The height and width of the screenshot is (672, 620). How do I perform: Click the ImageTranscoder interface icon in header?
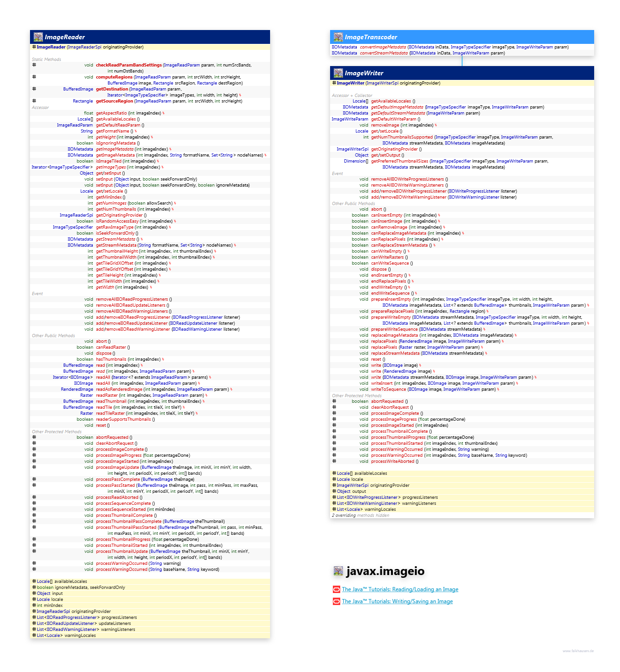pos(338,37)
